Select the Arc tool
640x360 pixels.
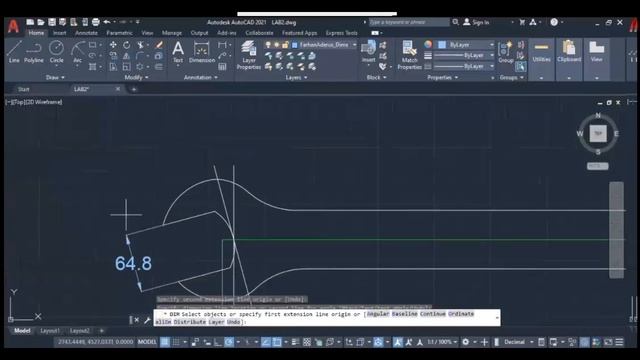[x=77, y=52]
